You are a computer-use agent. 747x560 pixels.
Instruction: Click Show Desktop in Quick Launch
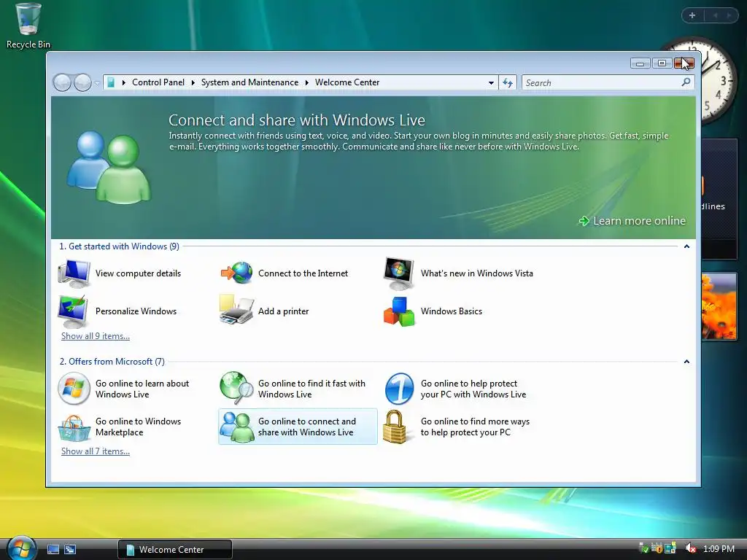point(53,550)
